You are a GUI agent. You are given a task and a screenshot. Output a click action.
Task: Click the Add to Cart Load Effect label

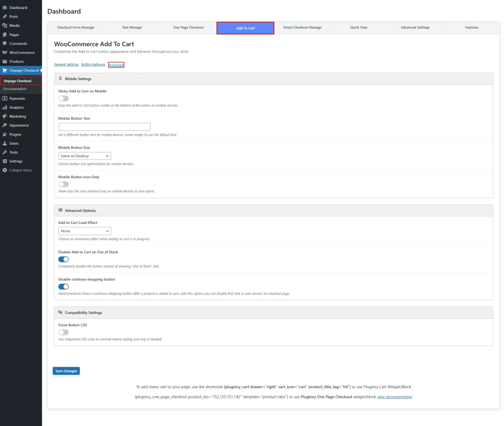[x=78, y=223]
